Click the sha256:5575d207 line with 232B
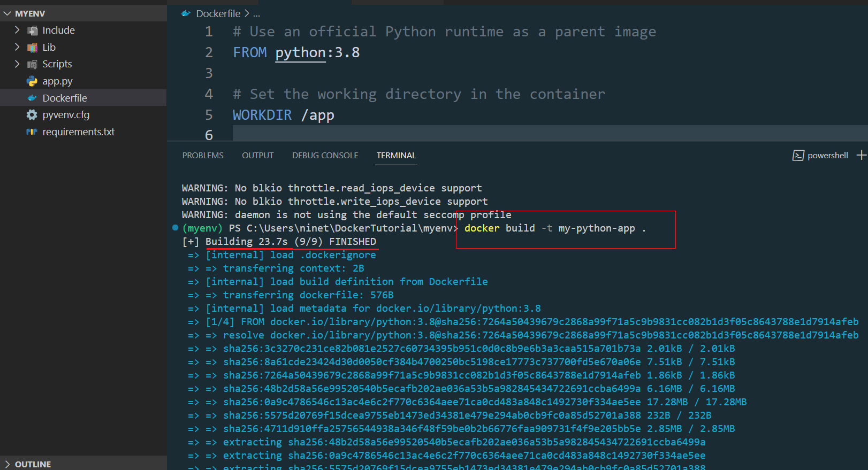 (450, 415)
